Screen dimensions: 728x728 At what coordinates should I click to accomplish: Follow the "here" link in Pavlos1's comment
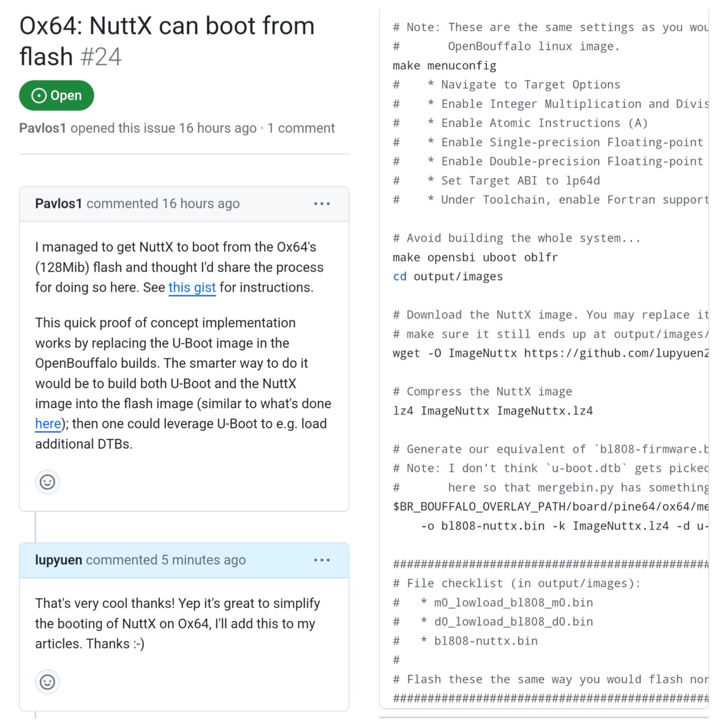[x=48, y=424]
